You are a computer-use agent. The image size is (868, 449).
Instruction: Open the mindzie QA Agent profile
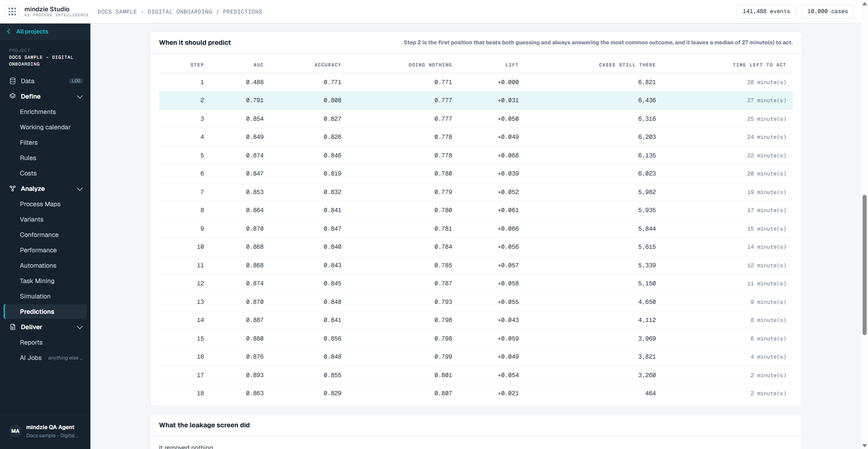[50, 427]
